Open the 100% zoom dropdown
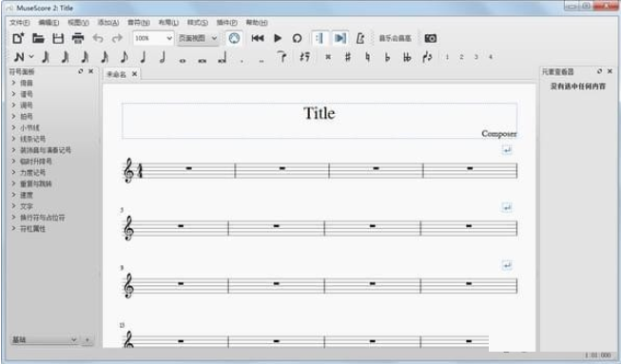This screenshot has height=364, width=621. pos(153,38)
